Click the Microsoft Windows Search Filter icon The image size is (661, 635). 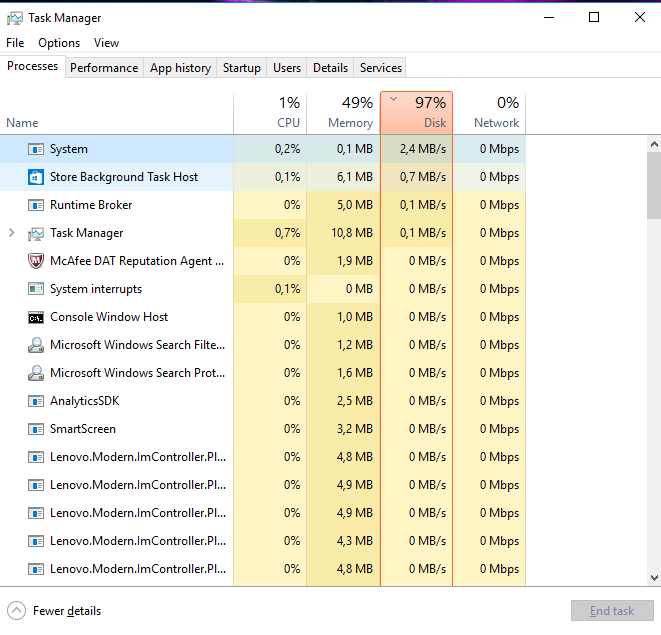36,345
